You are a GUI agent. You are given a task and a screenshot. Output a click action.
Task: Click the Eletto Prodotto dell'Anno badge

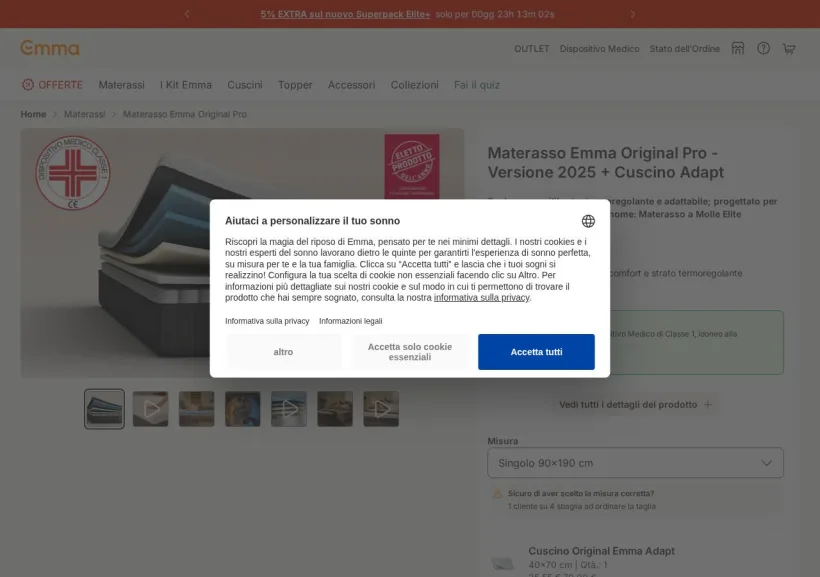point(412,166)
